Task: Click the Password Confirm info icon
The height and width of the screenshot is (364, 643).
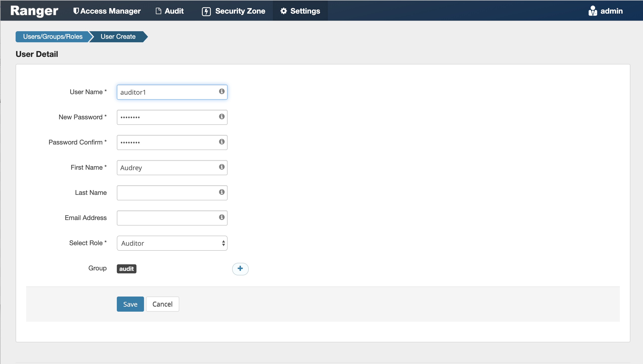Action: pyautogui.click(x=222, y=142)
